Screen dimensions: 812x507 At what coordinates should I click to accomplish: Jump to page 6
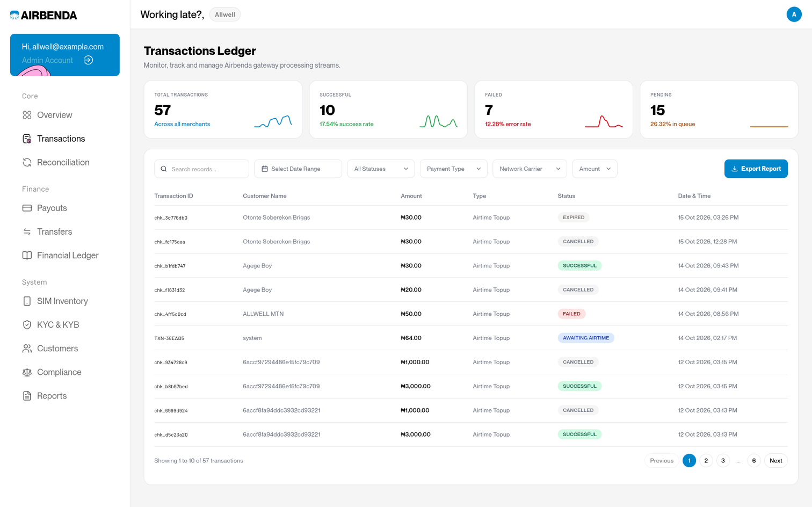[x=754, y=461]
